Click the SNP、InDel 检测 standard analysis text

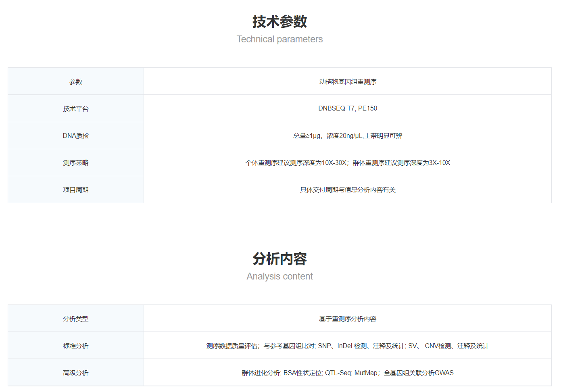(348, 346)
